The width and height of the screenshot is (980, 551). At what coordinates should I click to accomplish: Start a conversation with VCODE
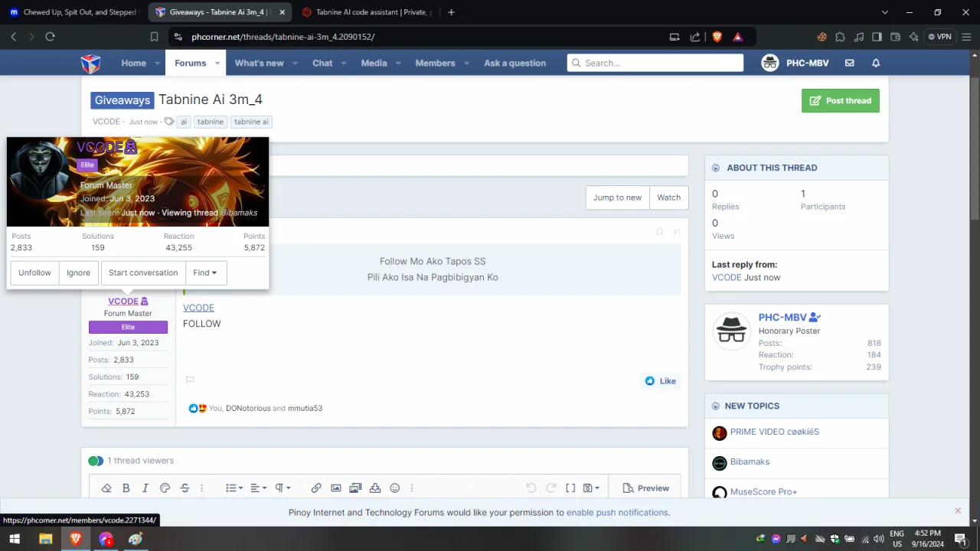tap(143, 272)
